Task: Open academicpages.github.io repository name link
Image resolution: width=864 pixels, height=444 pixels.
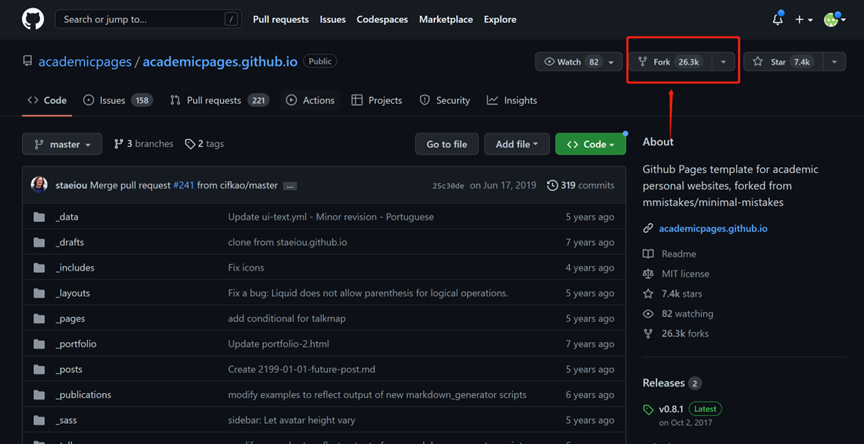Action: pos(220,62)
